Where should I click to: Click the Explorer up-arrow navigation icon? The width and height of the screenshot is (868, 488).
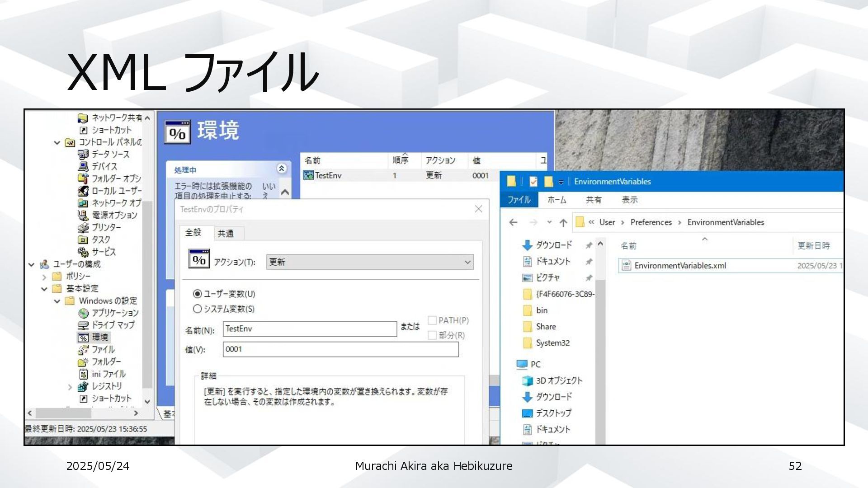(563, 222)
